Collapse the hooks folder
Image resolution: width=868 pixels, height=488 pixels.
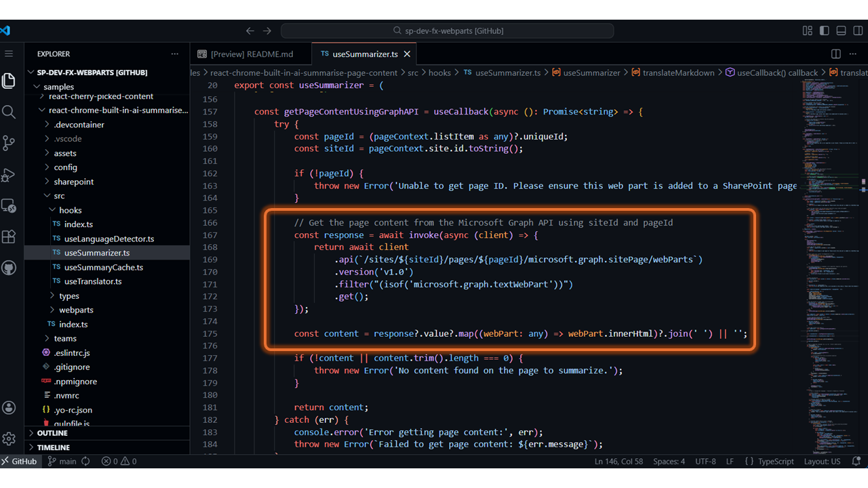(x=70, y=210)
